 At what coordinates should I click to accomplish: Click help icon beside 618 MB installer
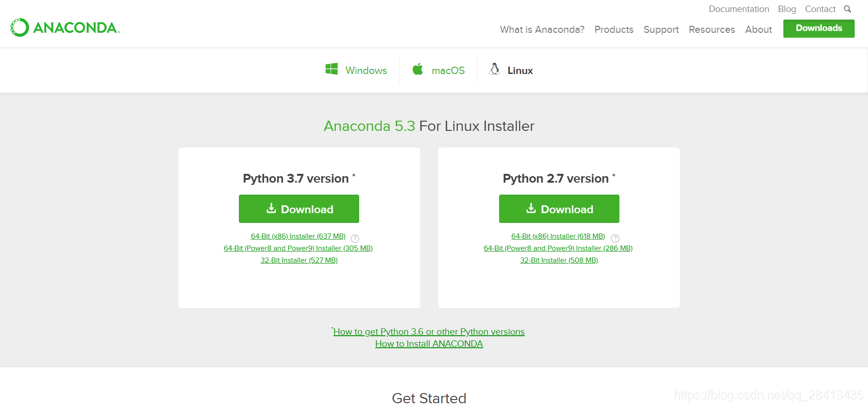pos(615,238)
